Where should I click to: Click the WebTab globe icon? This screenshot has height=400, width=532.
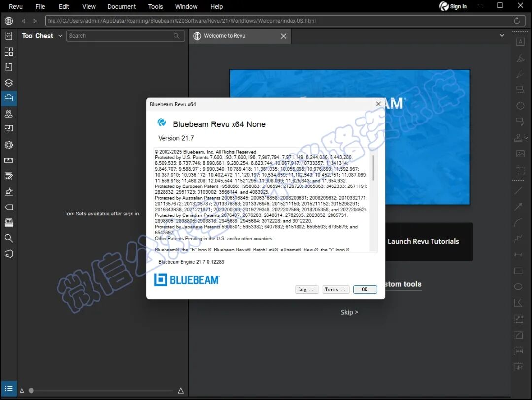(9, 21)
